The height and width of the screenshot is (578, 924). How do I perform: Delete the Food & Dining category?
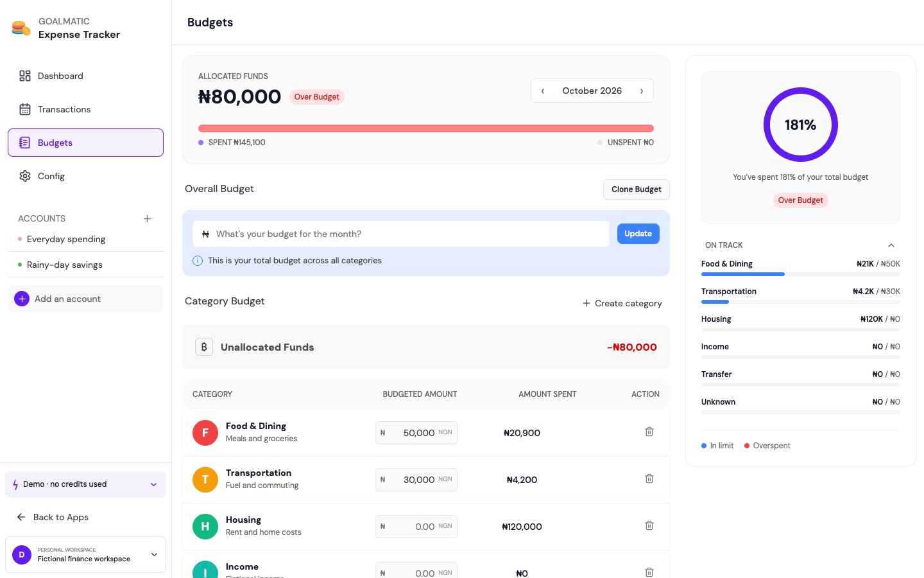649,432
